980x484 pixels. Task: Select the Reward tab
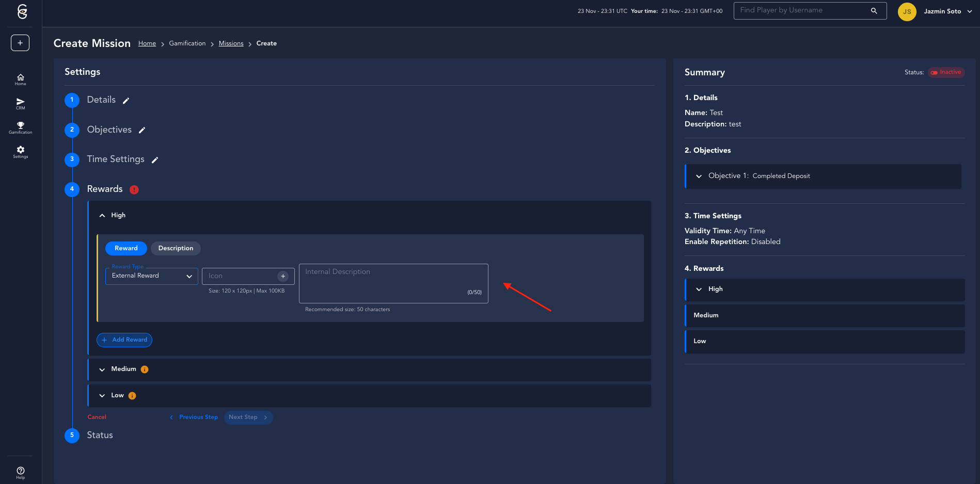pos(126,248)
